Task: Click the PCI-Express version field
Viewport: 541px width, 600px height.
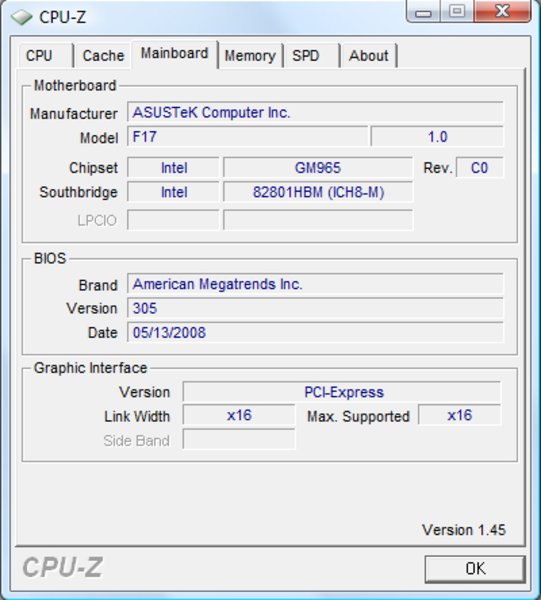Action: (x=342, y=392)
